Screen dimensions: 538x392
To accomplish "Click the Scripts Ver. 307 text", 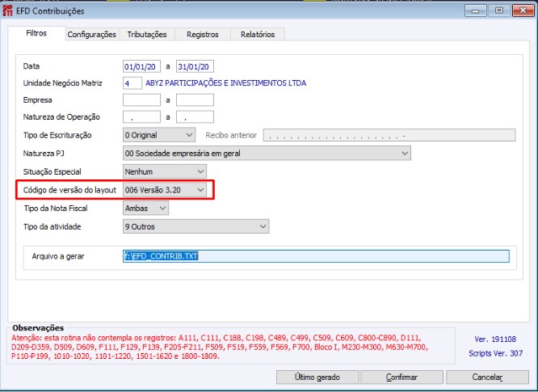I will (495, 353).
